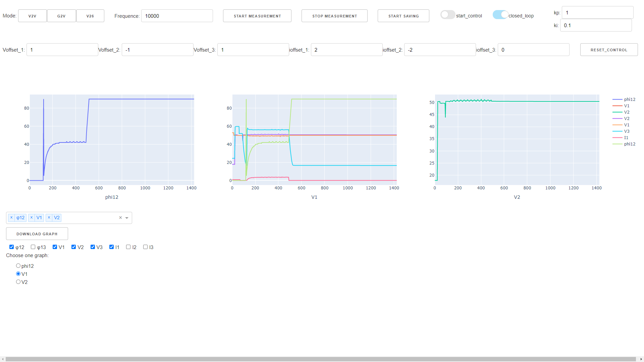Screen dimensions: 644x362
Task: Select the G2V mode
Action: point(61,15)
